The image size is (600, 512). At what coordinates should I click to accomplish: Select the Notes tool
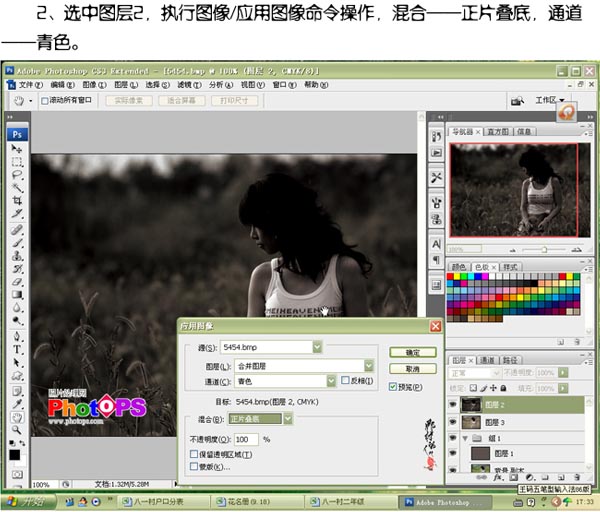point(17,391)
